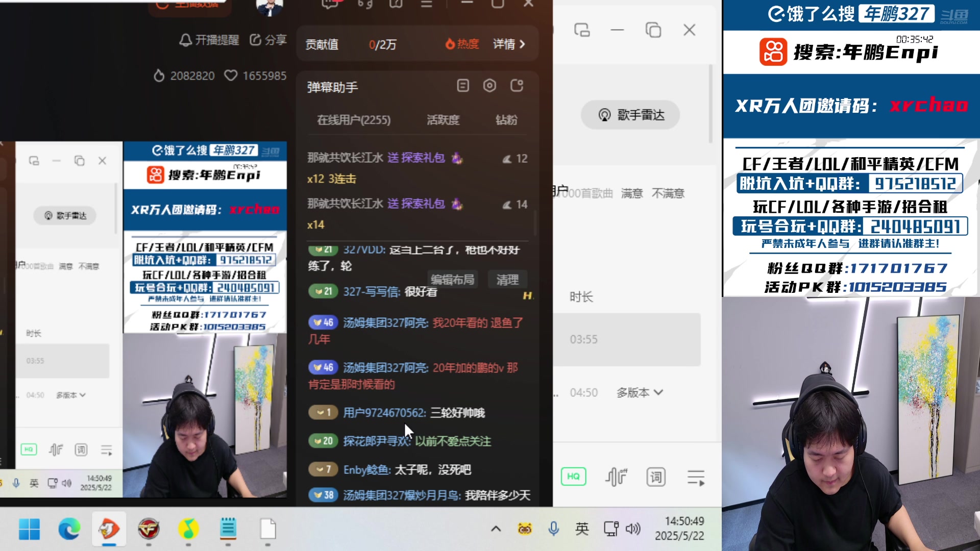This screenshot has height=551, width=980.
Task: Open Microsoft Edge from the taskbar
Action: coord(69,529)
